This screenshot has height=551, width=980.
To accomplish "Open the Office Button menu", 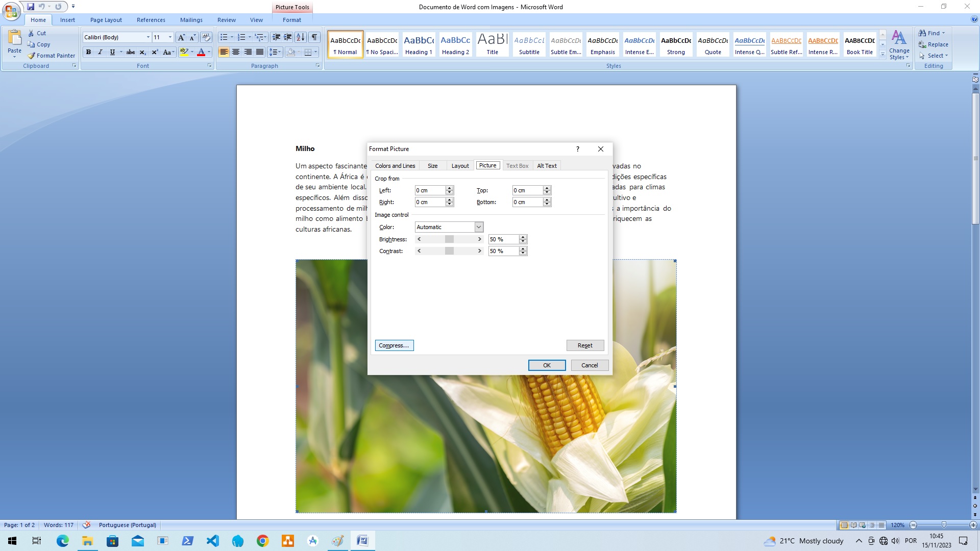I will pyautogui.click(x=11, y=10).
